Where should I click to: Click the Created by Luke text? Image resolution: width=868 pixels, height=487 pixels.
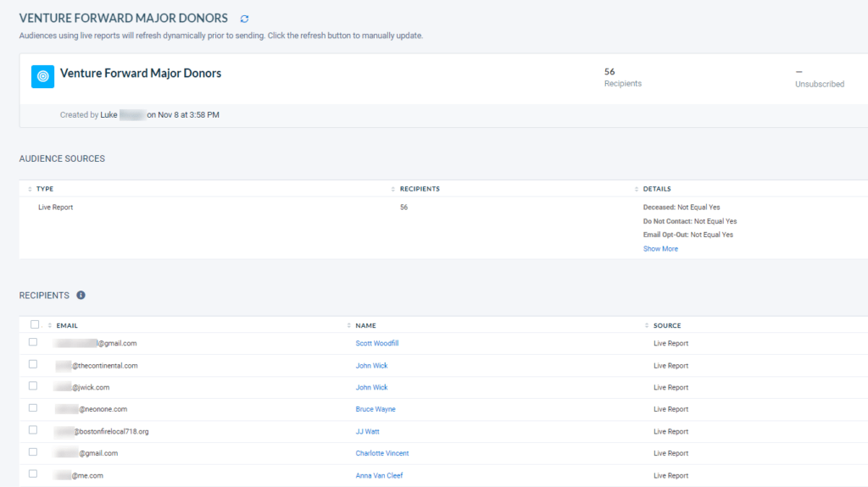88,115
